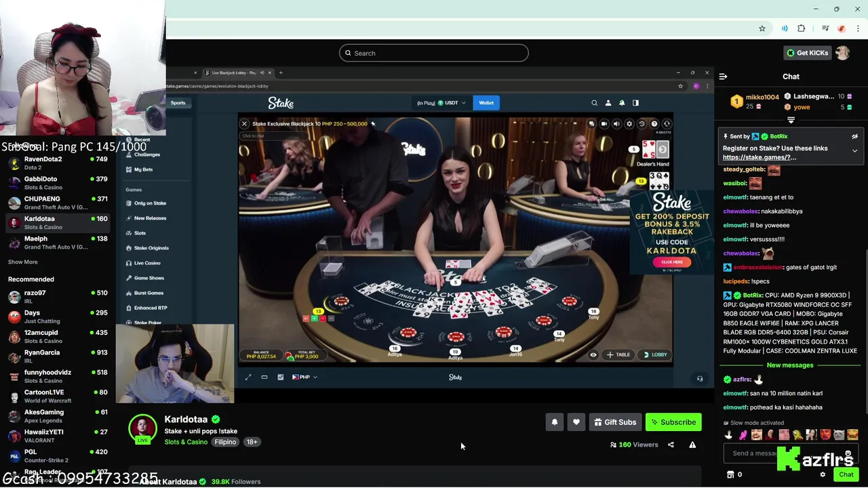This screenshot has width=868, height=488.
Task: Toggle the eye visibility icon near TABLE
Action: (593, 354)
